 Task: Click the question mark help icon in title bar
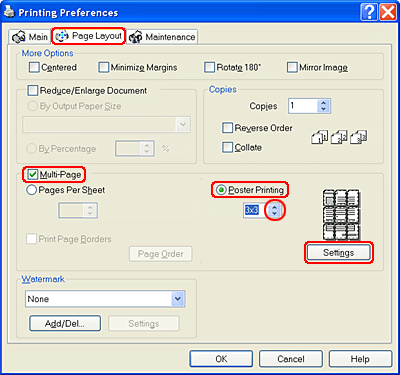[369, 13]
